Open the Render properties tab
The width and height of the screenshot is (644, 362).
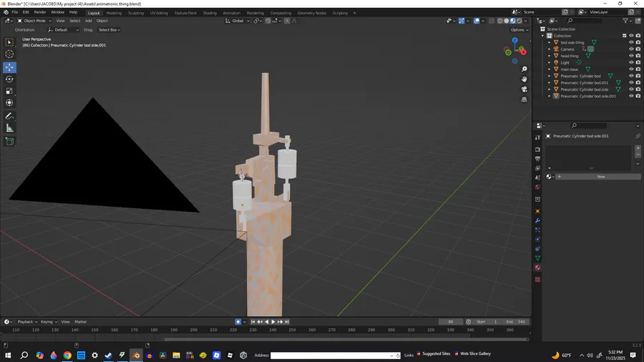(537, 150)
